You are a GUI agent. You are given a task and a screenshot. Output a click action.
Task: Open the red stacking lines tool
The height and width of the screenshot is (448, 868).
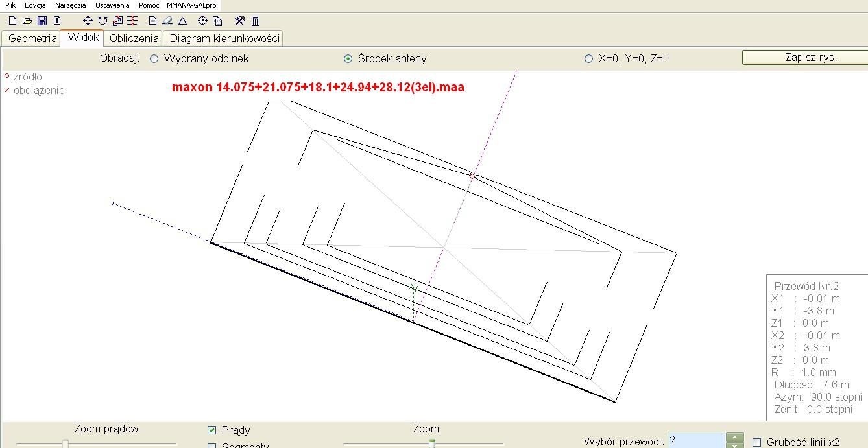pyautogui.click(x=132, y=21)
